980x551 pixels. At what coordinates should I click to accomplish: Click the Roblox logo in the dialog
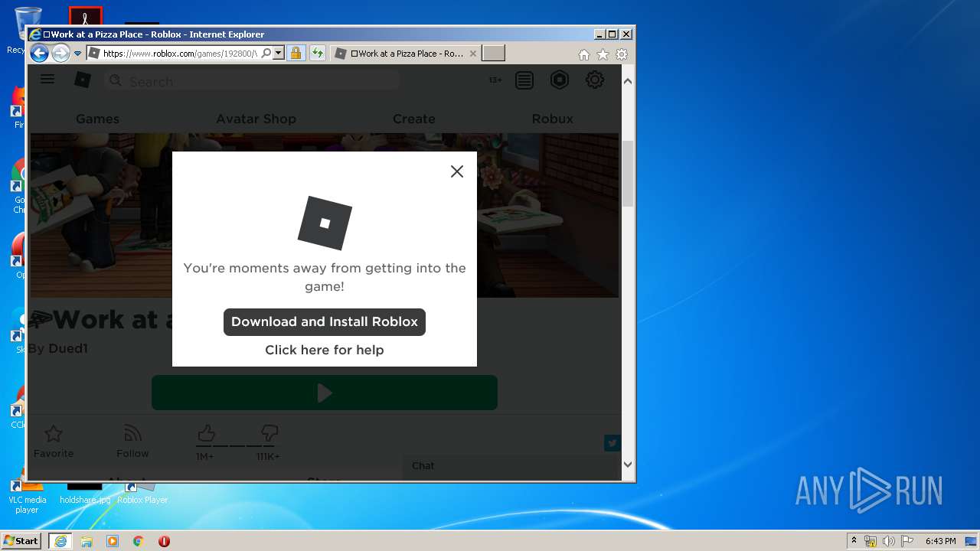[325, 223]
